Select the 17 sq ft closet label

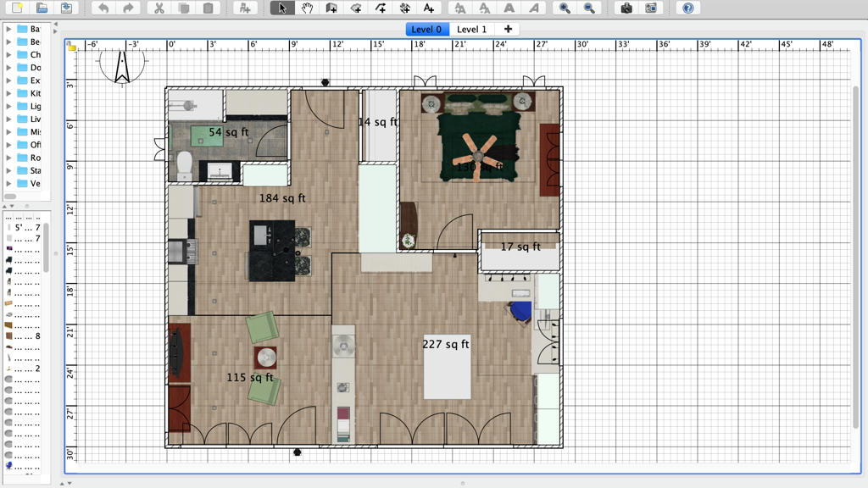[520, 247]
